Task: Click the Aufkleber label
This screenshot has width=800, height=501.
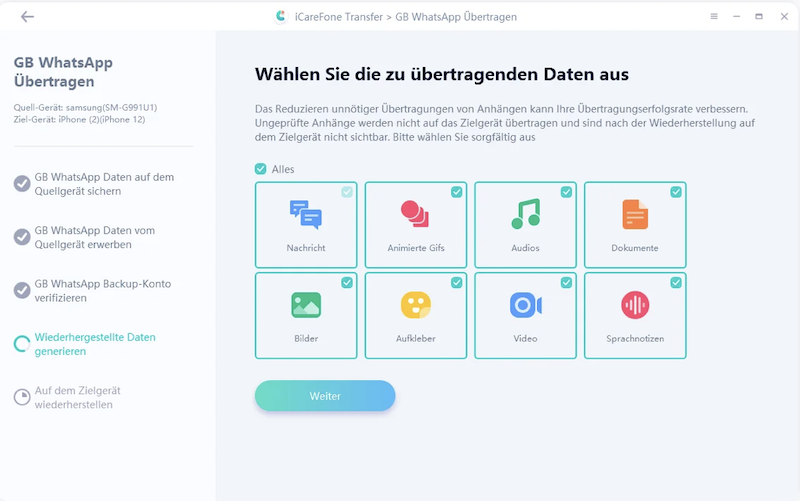Action: click(x=416, y=339)
